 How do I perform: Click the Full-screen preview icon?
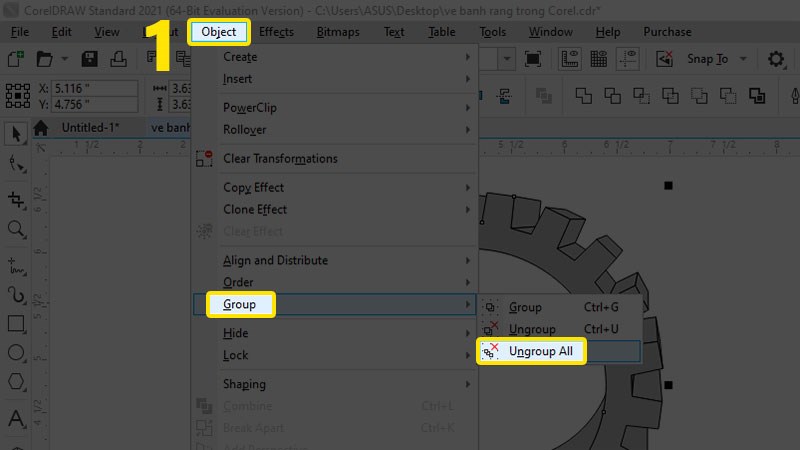tap(533, 59)
